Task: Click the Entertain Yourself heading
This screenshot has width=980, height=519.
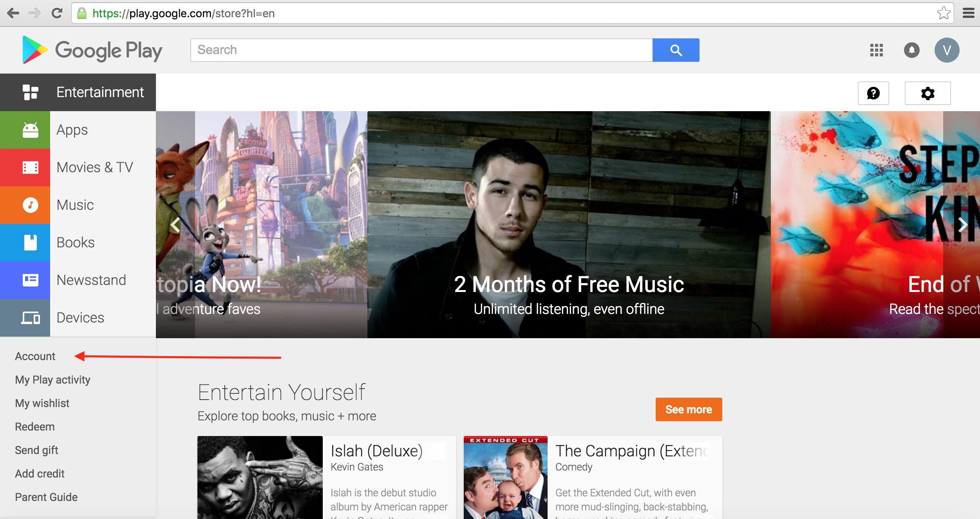Action: tap(281, 392)
